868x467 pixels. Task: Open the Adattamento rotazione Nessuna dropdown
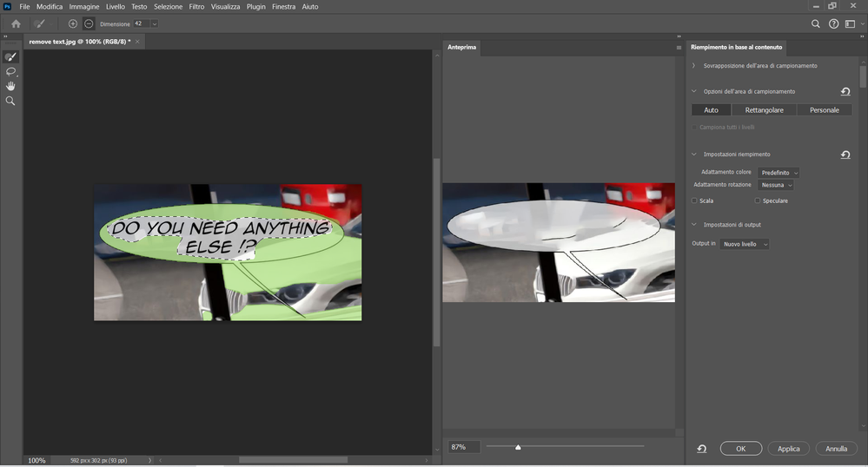[x=776, y=185]
